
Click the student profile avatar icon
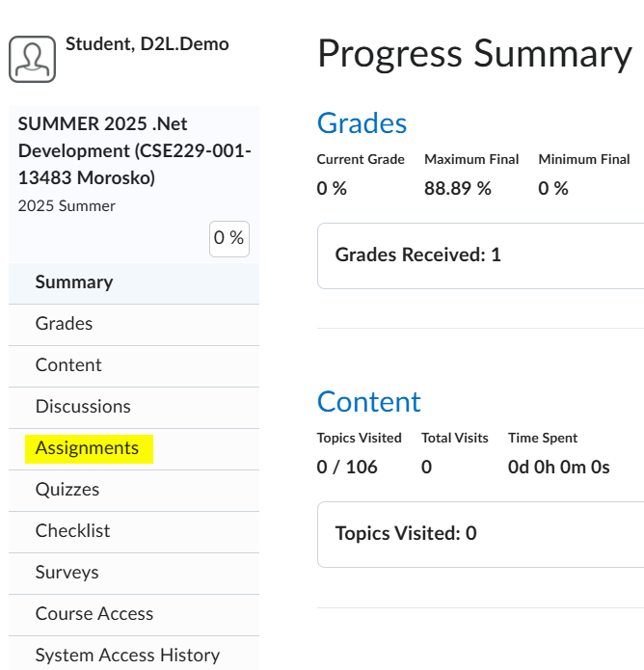coord(32,60)
